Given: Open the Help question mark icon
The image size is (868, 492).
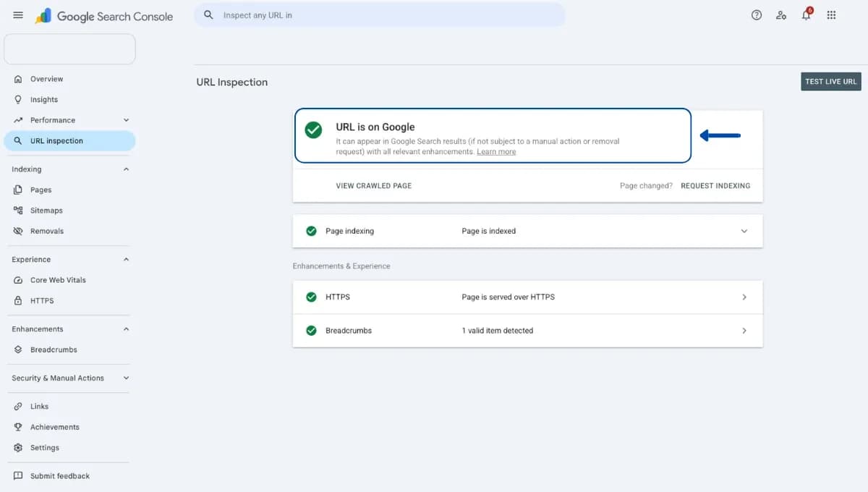Looking at the screenshot, I should (x=757, y=15).
